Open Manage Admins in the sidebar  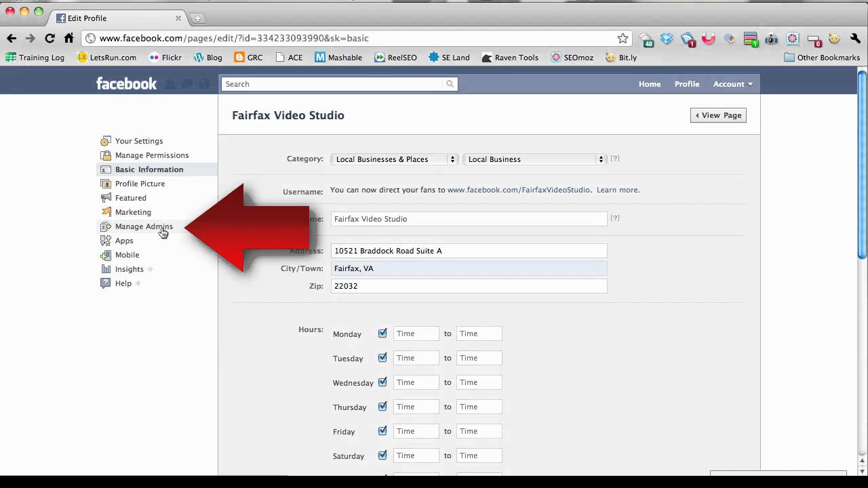[x=144, y=226]
